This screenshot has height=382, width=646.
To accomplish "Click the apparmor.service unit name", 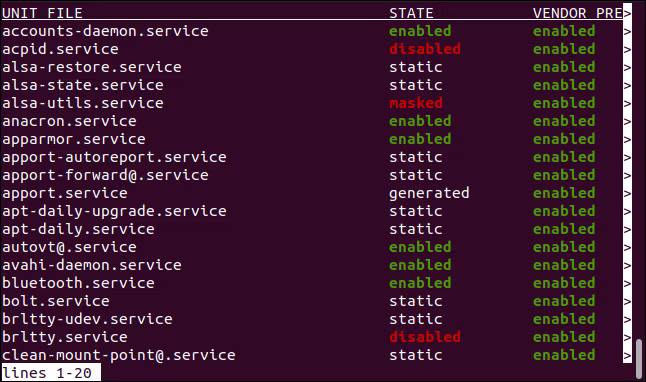I will click(74, 139).
